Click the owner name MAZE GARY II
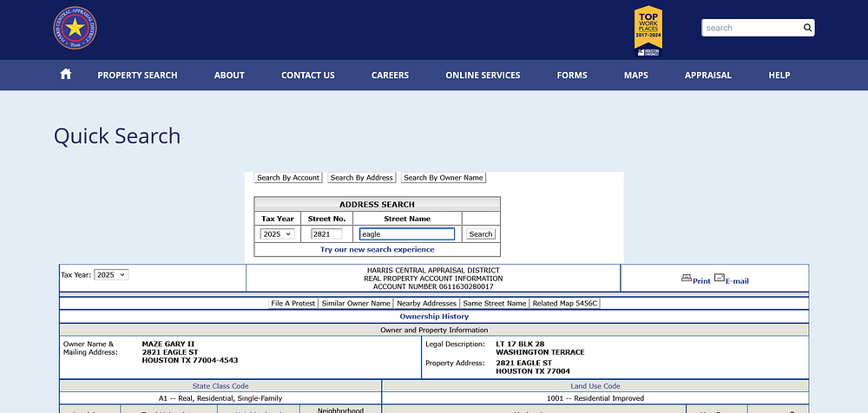868x413 pixels. pyautogui.click(x=168, y=344)
